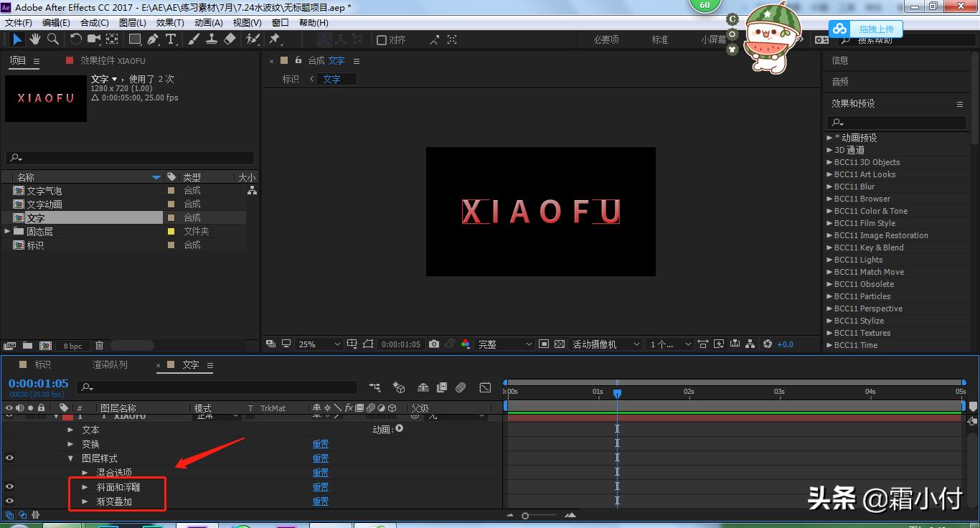Click the snapshot camera icon in viewer
Screen dimensions: 980x528
[x=434, y=344]
